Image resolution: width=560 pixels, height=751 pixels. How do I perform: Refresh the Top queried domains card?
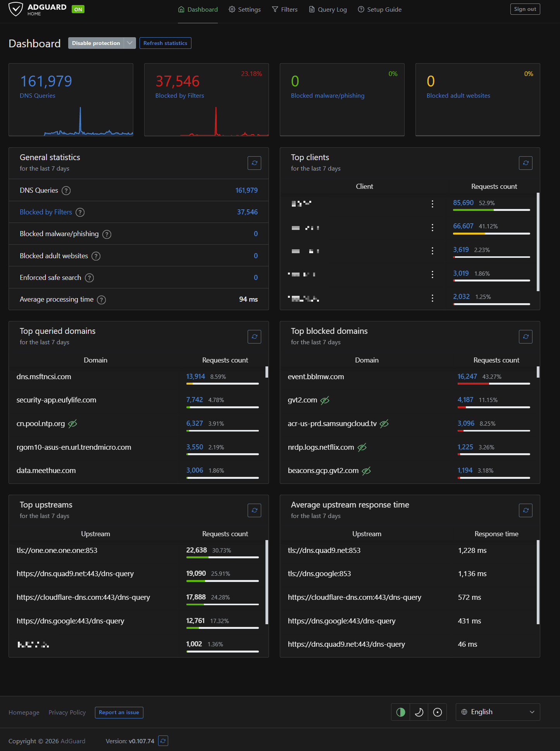tap(254, 337)
